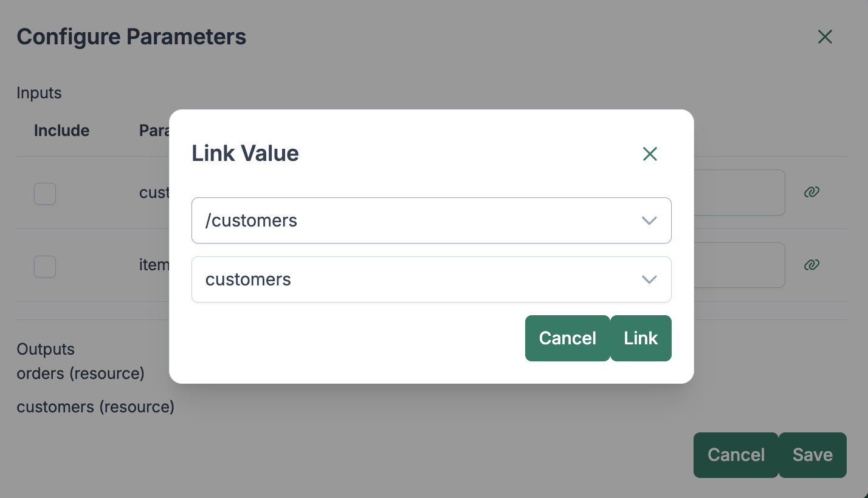The image size is (868, 498).
Task: Click the Link Value dialog title
Action: click(x=245, y=154)
